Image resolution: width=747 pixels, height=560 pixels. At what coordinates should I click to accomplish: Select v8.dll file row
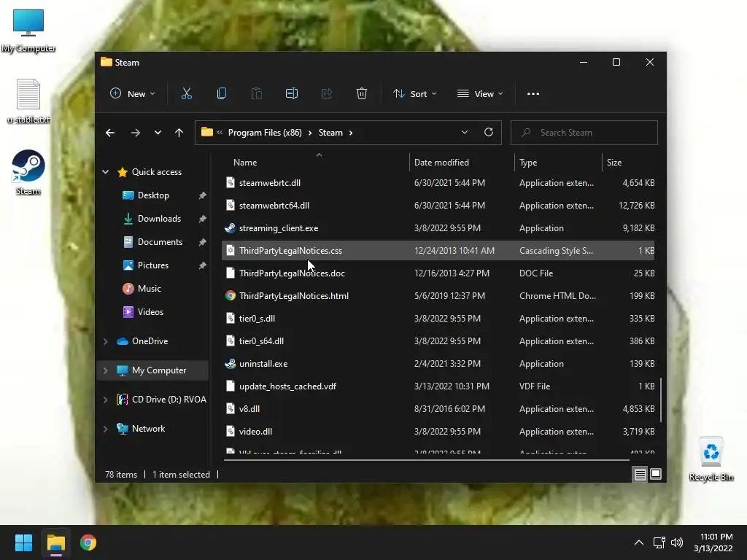[438, 409]
